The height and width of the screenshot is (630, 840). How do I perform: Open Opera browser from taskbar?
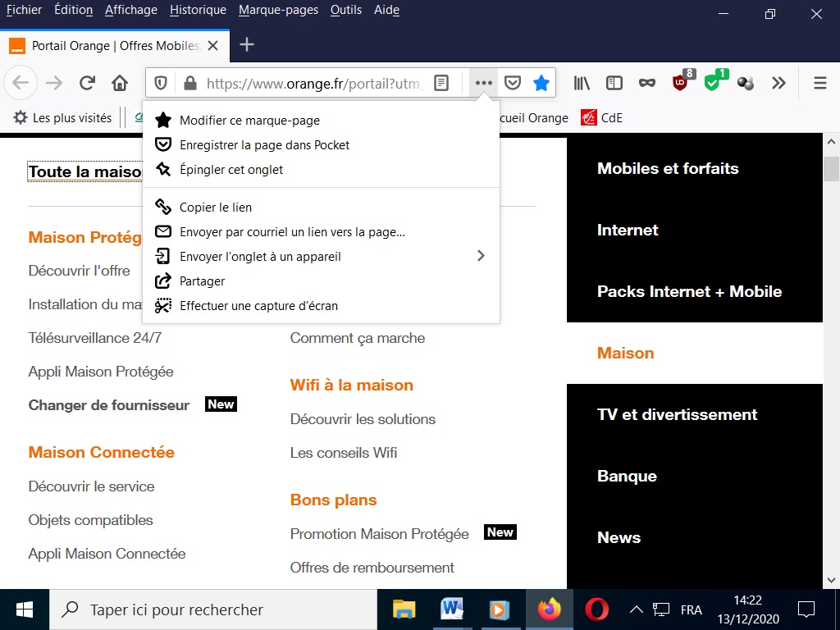[x=597, y=609]
